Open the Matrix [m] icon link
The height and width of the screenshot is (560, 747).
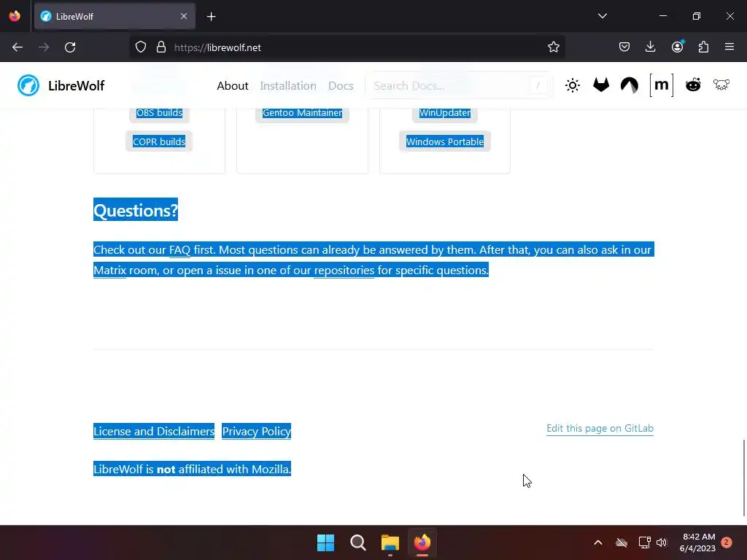[661, 85]
